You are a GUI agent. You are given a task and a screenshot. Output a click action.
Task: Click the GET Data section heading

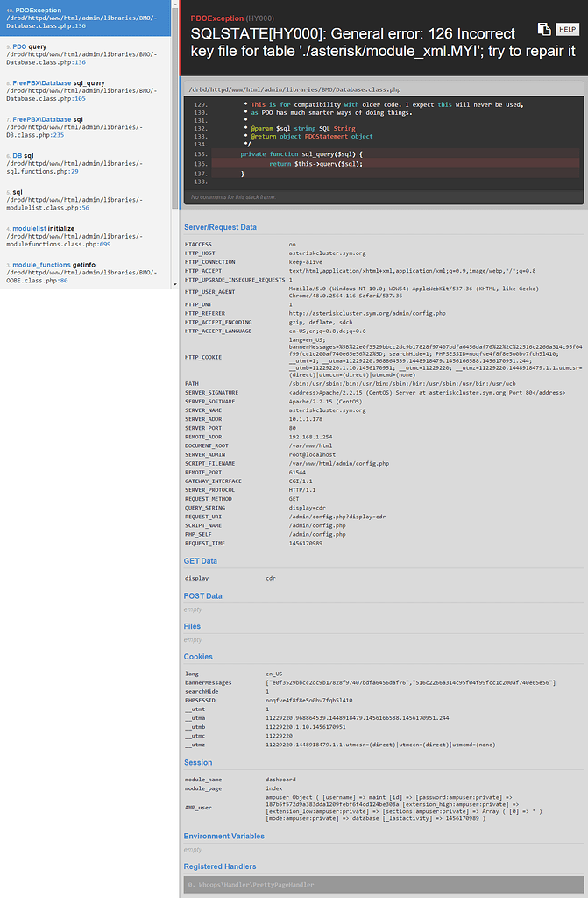201,560
